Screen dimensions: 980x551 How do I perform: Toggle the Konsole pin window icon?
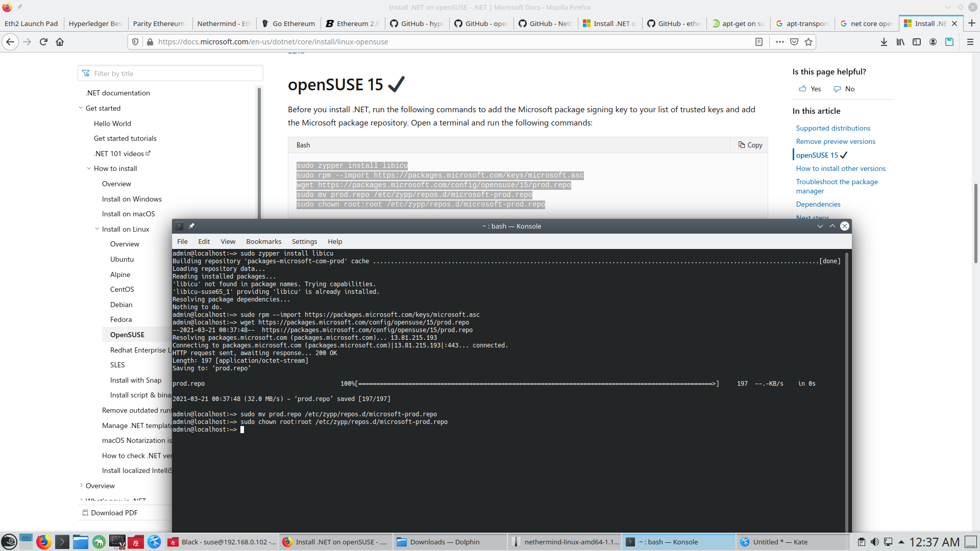pos(191,226)
